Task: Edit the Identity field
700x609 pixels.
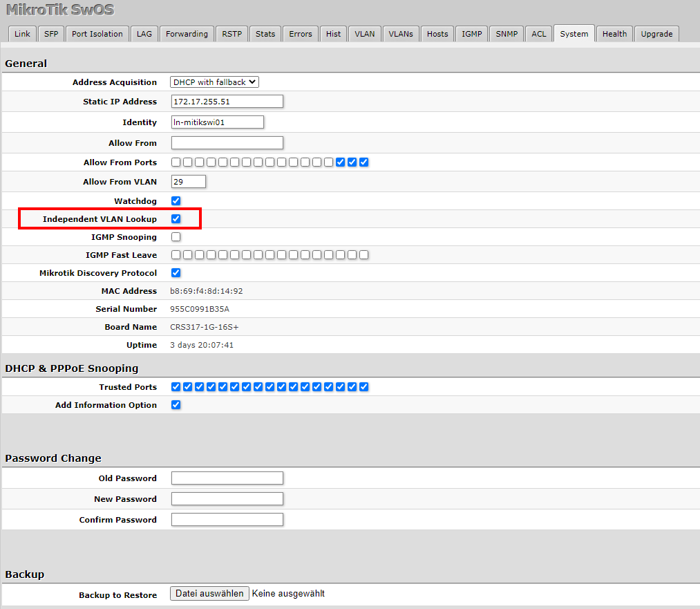Action: pyautogui.click(x=218, y=122)
